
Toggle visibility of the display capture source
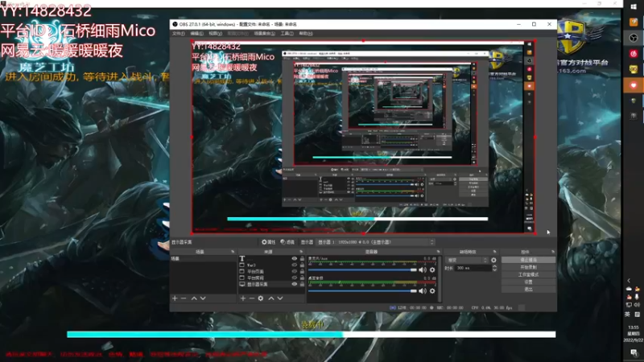pyautogui.click(x=294, y=284)
